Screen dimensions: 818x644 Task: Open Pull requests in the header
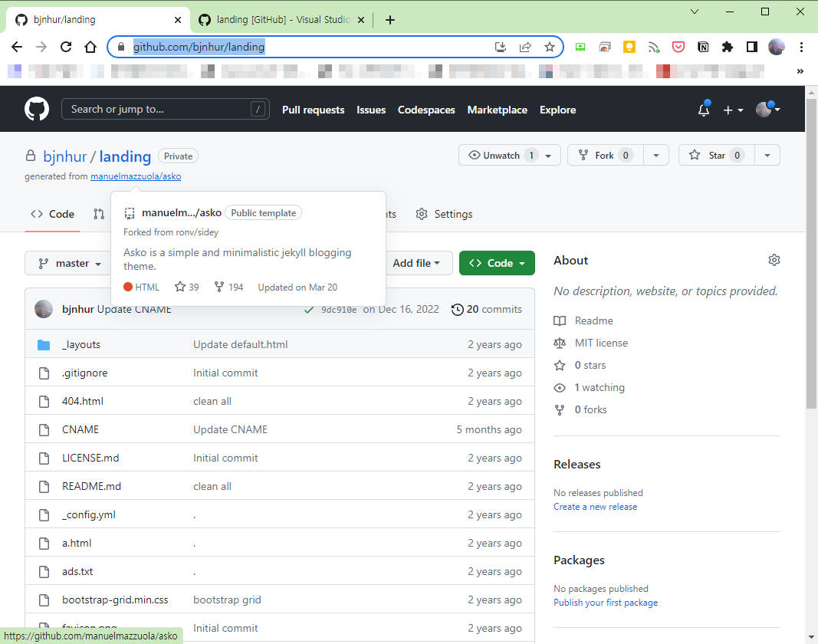[x=313, y=110]
